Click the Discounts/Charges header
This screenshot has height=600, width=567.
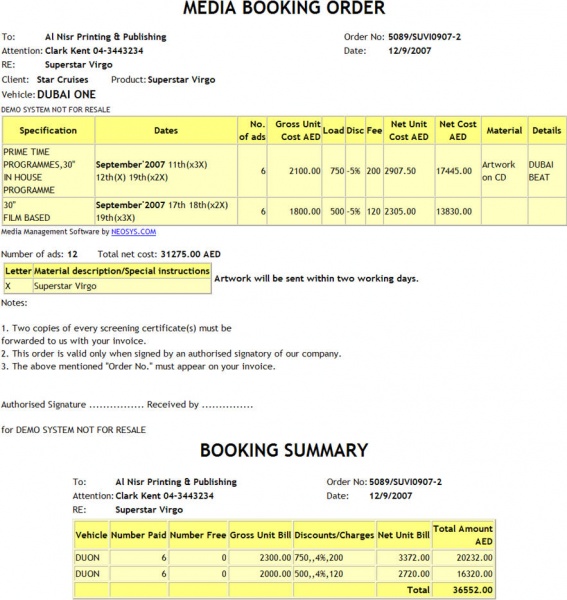(x=334, y=535)
